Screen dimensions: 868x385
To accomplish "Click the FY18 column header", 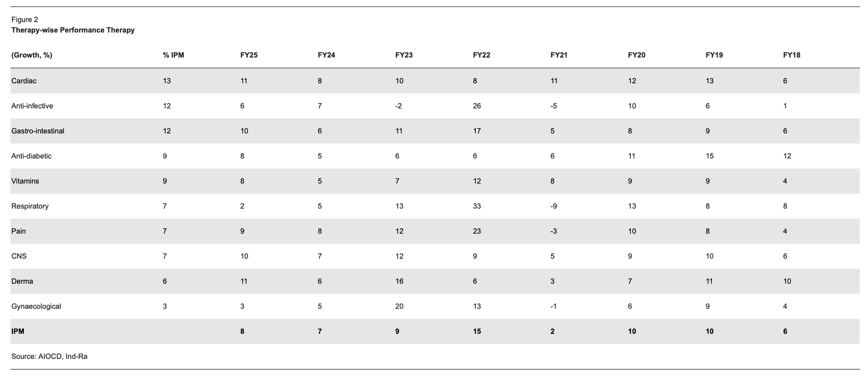I will coord(792,55).
